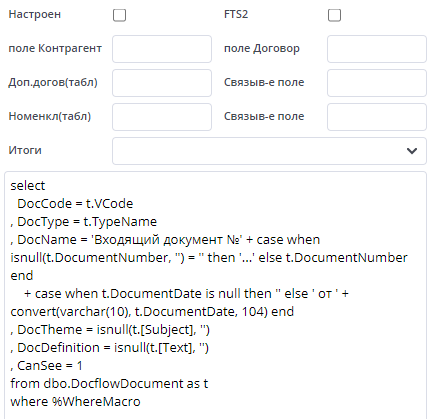This screenshot has height=419, width=432.
Task: Click the 'CanSee = 1' line
Action: pos(46,366)
